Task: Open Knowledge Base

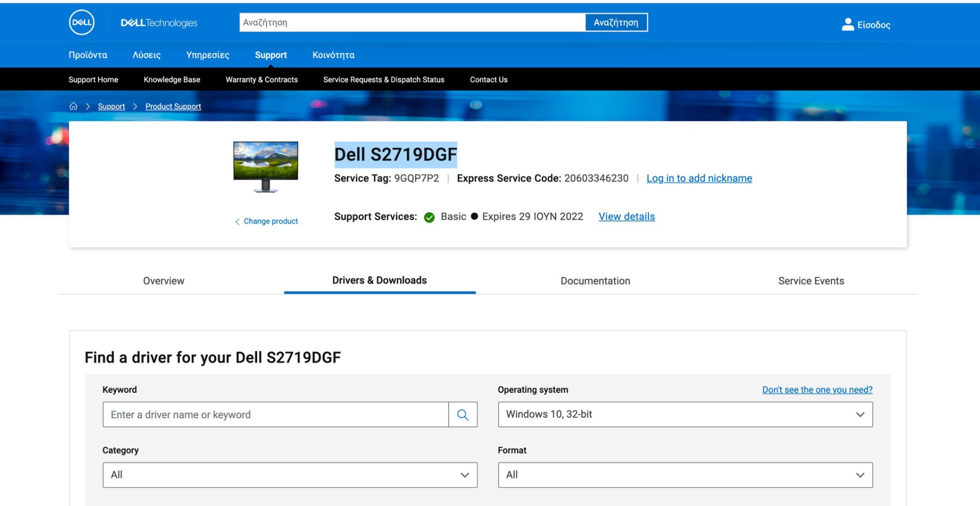Action: click(x=172, y=79)
